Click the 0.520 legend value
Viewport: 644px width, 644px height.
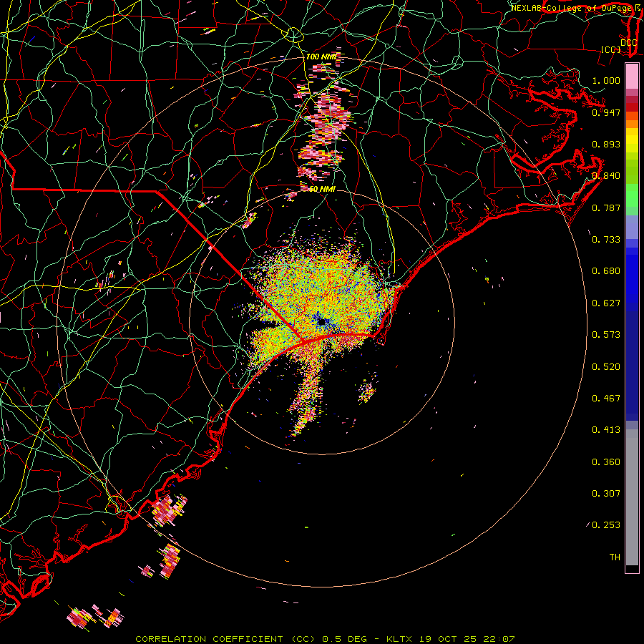606,367
